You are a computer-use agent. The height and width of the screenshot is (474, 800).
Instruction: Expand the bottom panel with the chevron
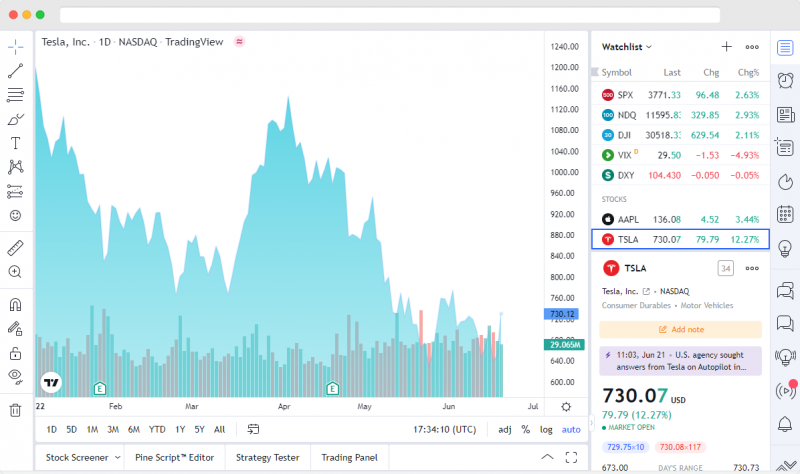point(547,457)
